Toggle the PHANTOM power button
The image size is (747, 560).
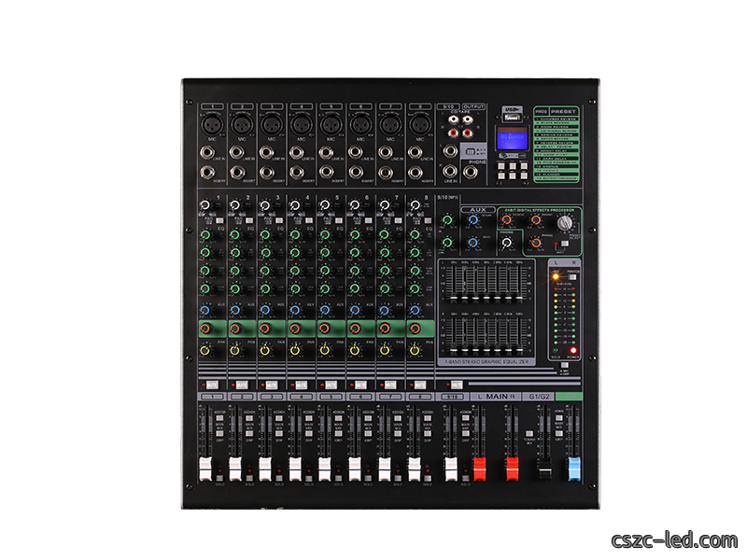(x=572, y=276)
